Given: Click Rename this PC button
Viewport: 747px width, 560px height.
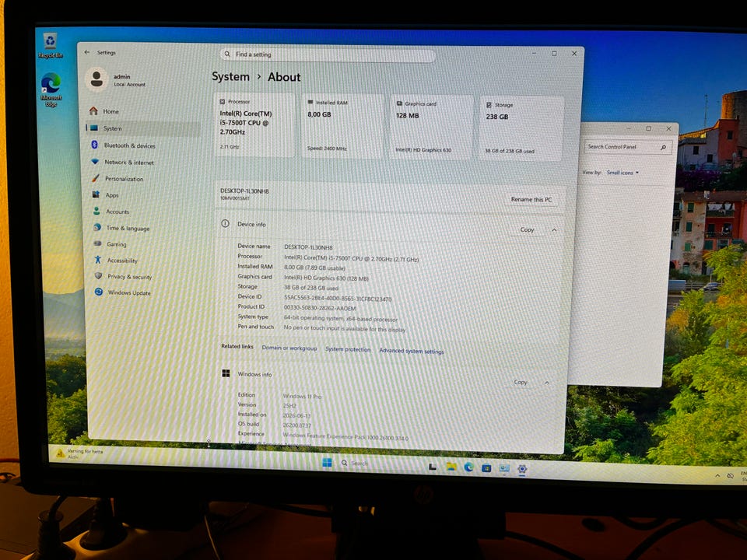Looking at the screenshot, I should [531, 200].
